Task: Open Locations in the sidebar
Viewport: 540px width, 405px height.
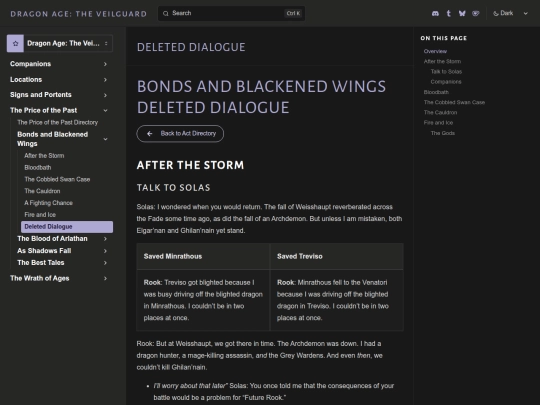Action: (x=26, y=79)
